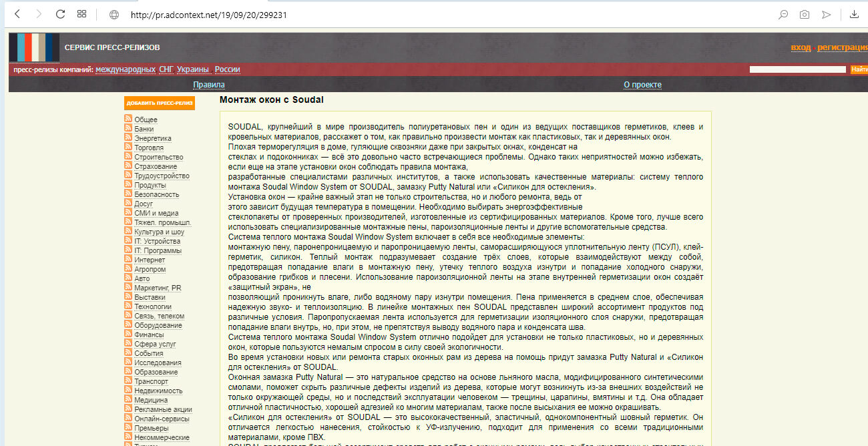Open the IT: Устройства category link

point(157,242)
